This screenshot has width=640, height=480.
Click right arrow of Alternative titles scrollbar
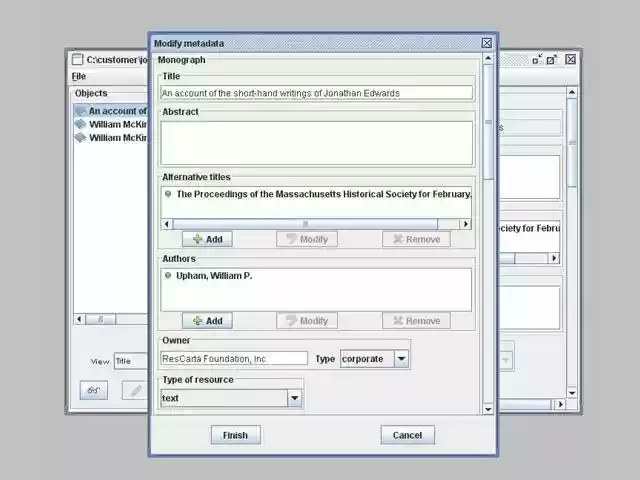[x=465, y=224]
